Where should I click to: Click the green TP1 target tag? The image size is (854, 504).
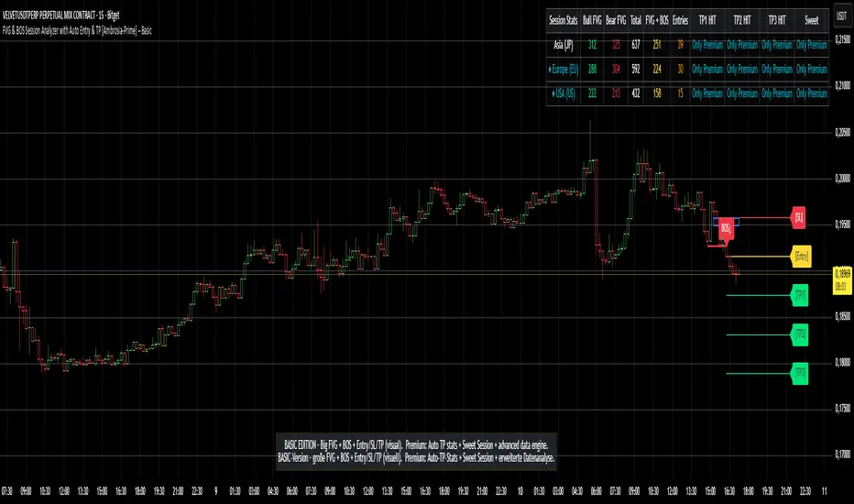[800, 295]
